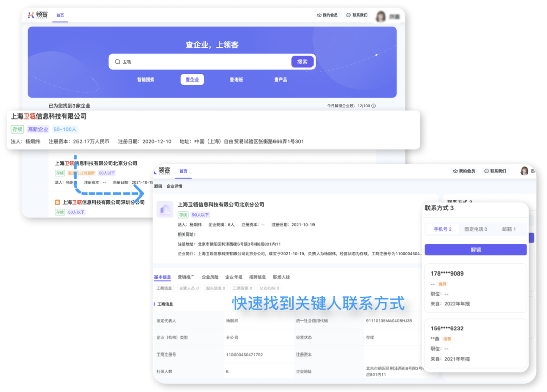Switch to the 查老板 search tab

point(237,79)
